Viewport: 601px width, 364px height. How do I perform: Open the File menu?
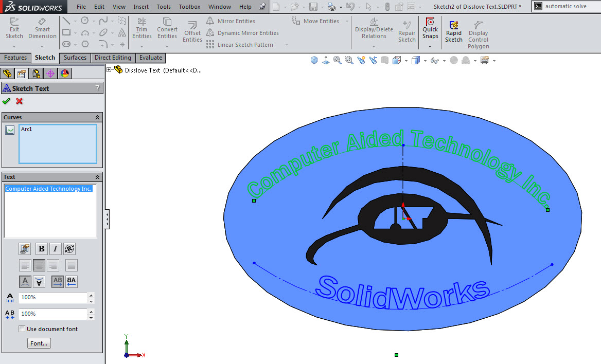tap(81, 7)
